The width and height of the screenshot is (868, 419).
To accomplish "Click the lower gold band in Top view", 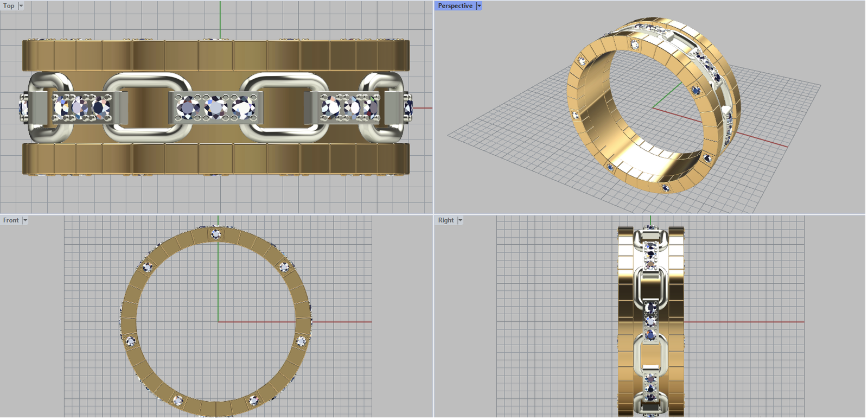I will (x=216, y=158).
